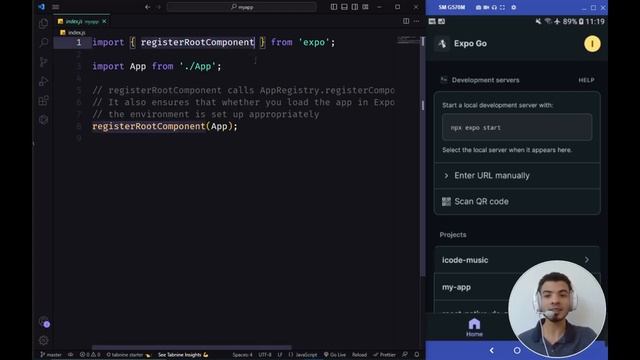This screenshot has width=640, height=360.
Task: Open HELP for development servers
Action: click(x=586, y=80)
